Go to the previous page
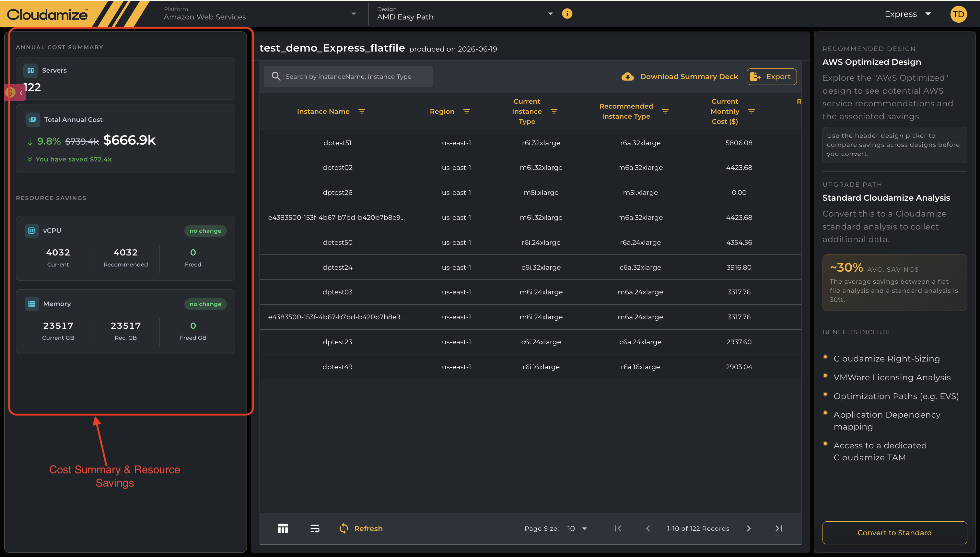This screenshot has width=980, height=557. 648,528
